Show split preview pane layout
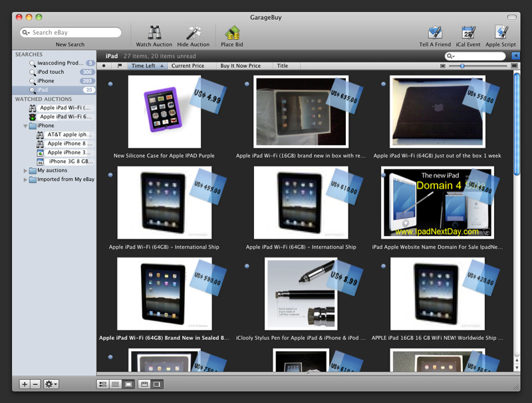 click(x=144, y=384)
